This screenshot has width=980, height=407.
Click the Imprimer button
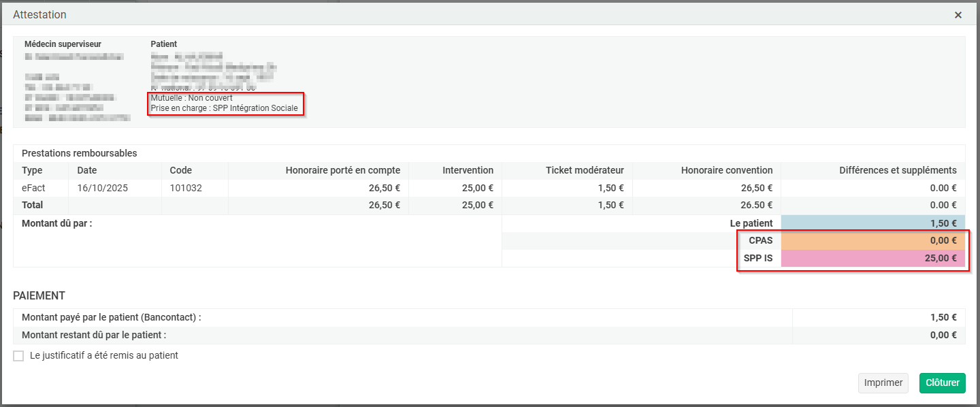(x=883, y=382)
